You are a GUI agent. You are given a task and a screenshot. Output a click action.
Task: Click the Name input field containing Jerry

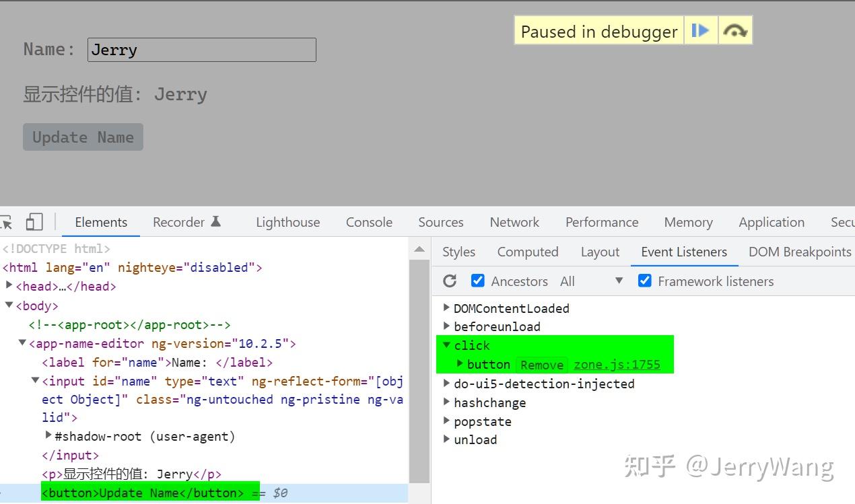(x=201, y=49)
